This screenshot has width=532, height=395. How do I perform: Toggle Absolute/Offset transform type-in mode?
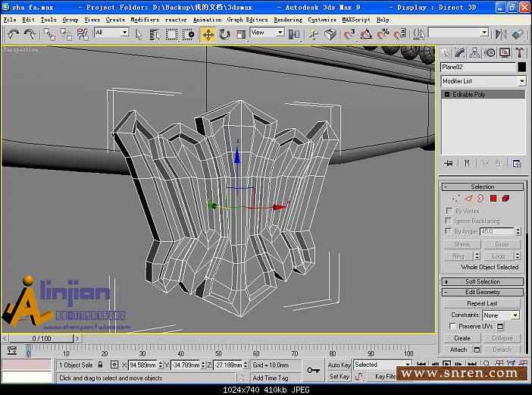[x=114, y=365]
